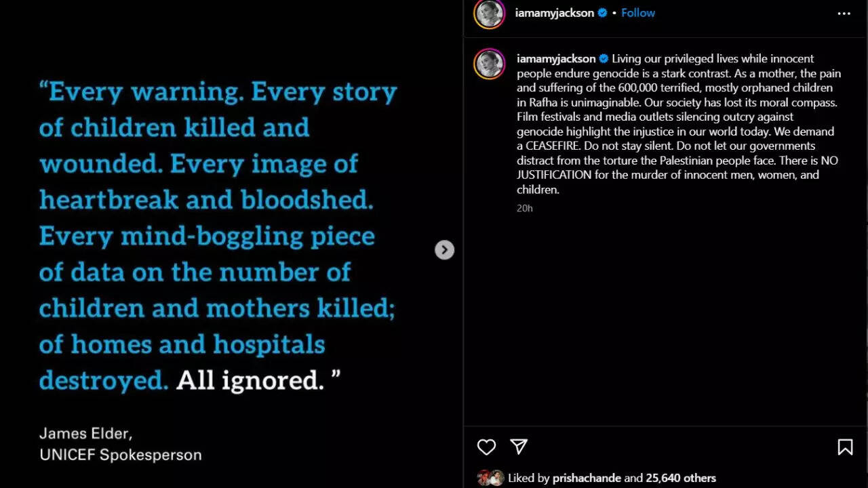Open the three-dot more options menu
Viewport: 868px width, 488px height.
pyautogui.click(x=844, y=14)
